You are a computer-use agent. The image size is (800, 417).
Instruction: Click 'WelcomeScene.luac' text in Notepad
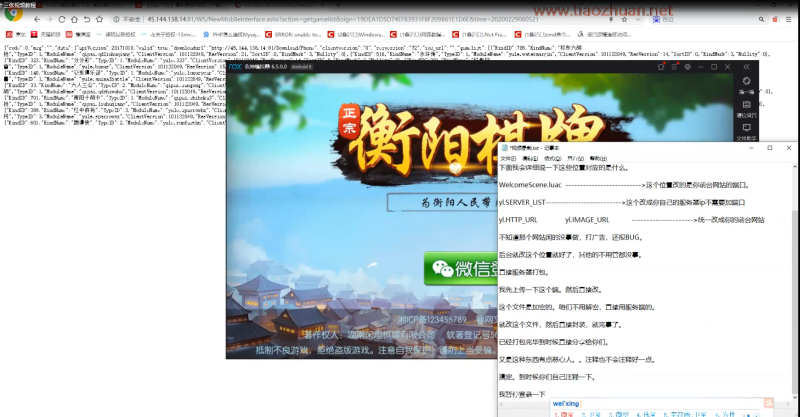click(x=530, y=185)
